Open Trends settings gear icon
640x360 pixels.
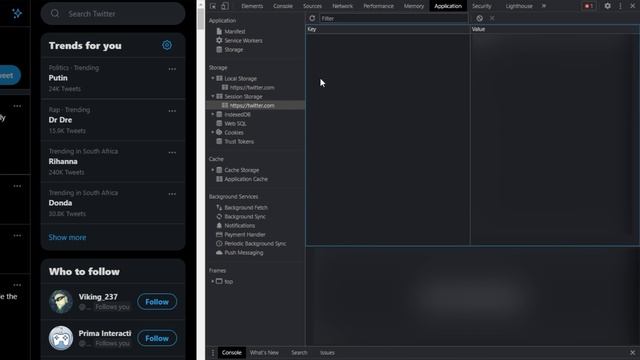[167, 45]
